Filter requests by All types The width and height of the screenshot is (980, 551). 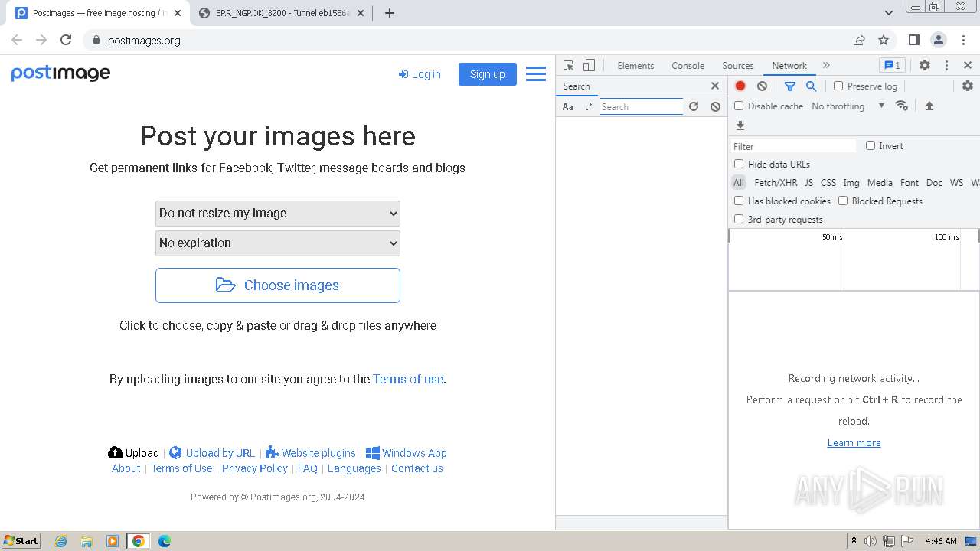[738, 183]
